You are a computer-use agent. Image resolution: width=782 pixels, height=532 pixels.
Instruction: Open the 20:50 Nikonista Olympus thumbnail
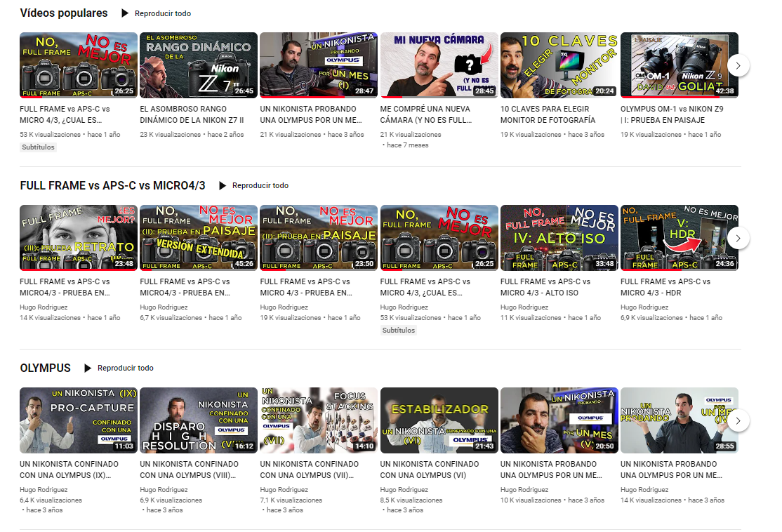(559, 420)
